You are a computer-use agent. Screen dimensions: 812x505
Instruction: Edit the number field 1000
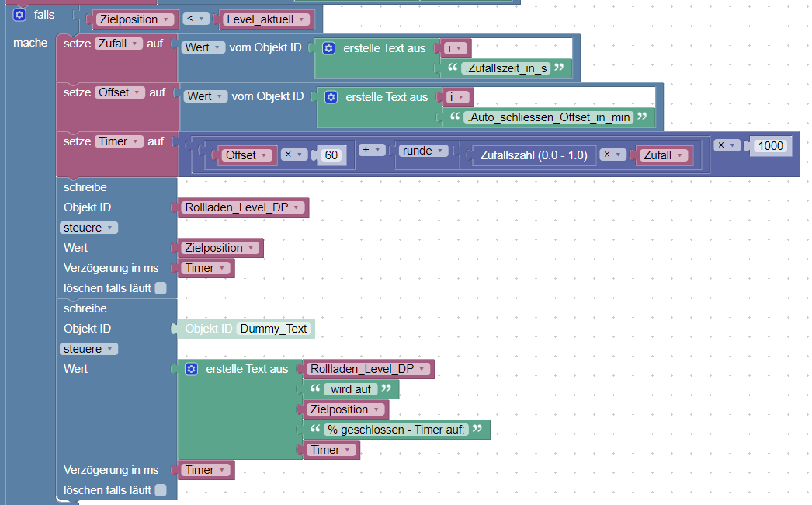coord(771,146)
